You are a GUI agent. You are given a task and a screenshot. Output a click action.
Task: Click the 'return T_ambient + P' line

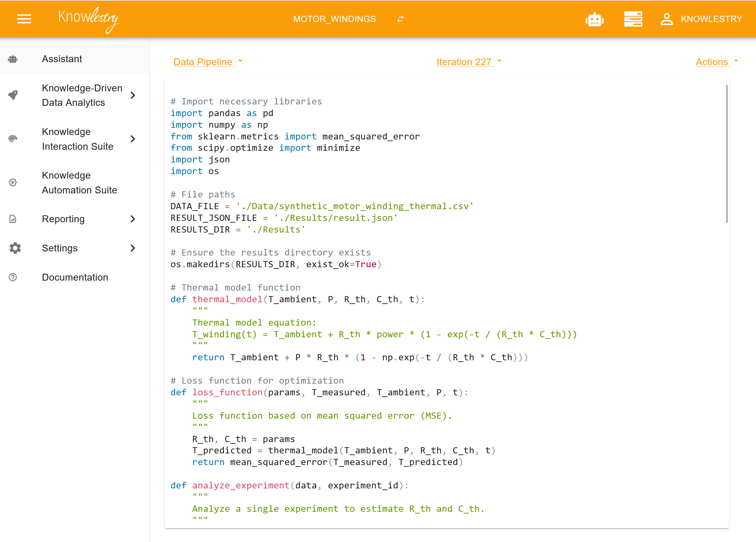click(x=360, y=357)
